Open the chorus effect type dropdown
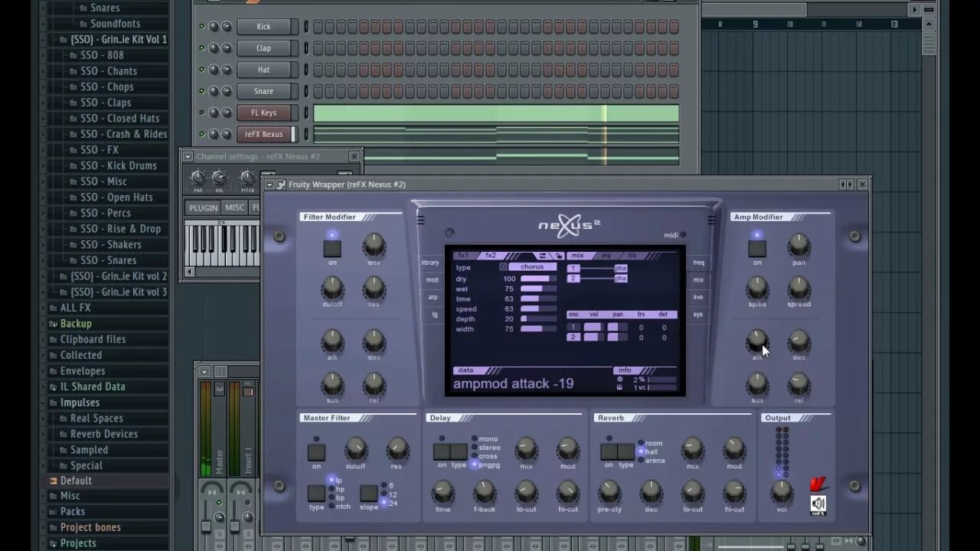 tap(533, 267)
